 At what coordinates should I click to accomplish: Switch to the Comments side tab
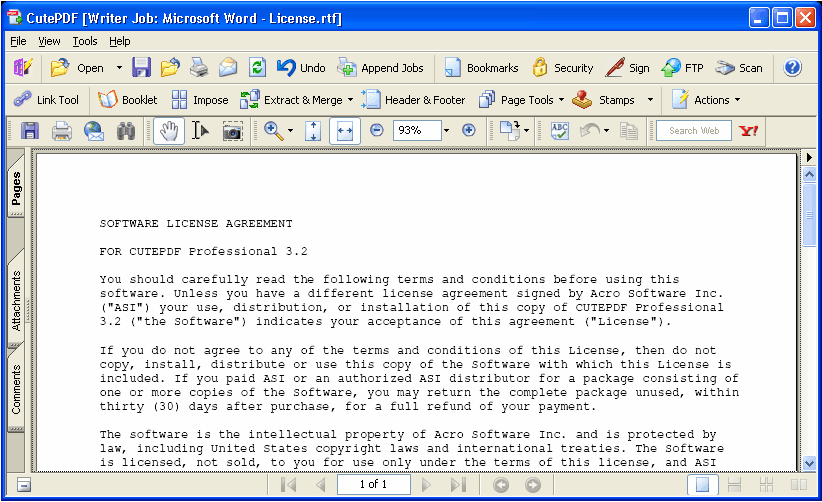16,389
